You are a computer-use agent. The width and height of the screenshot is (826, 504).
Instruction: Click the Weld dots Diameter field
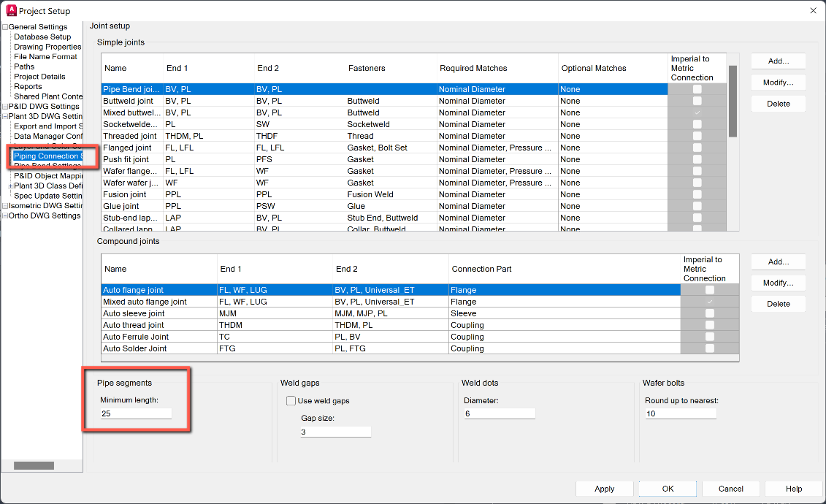(x=500, y=413)
